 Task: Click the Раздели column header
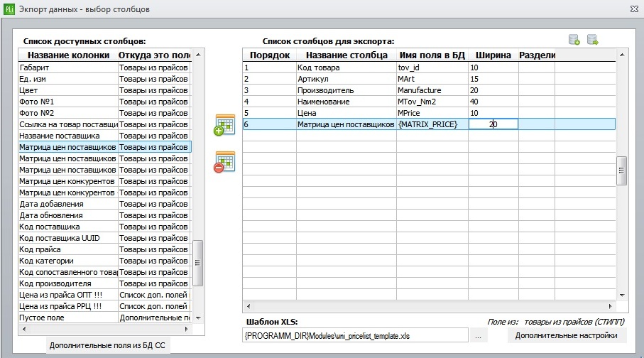(537, 55)
